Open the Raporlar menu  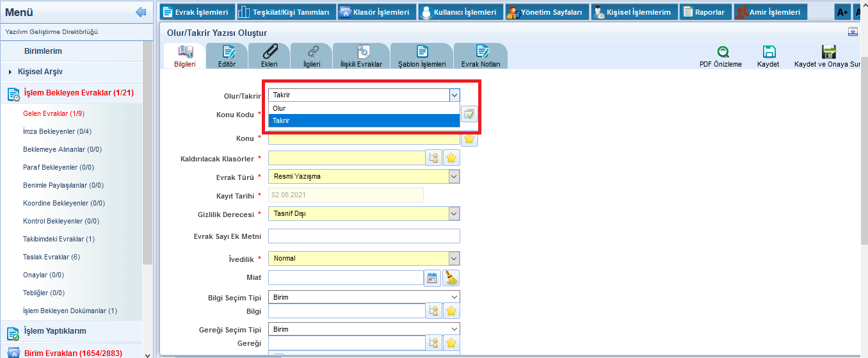click(704, 12)
